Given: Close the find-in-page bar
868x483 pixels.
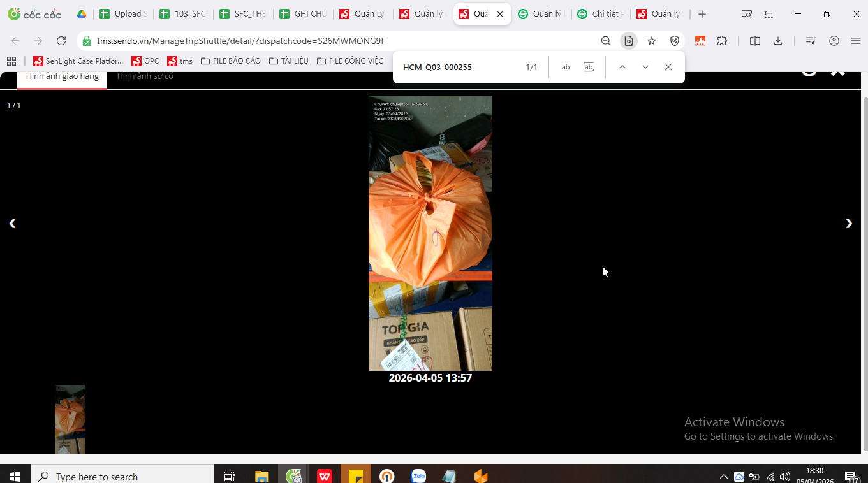Looking at the screenshot, I should point(668,67).
